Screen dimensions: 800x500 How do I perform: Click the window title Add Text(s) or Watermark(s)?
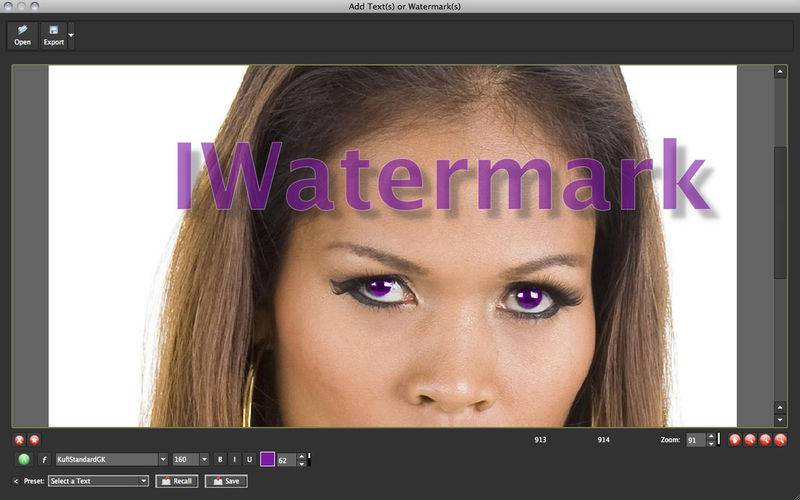pyautogui.click(x=405, y=7)
